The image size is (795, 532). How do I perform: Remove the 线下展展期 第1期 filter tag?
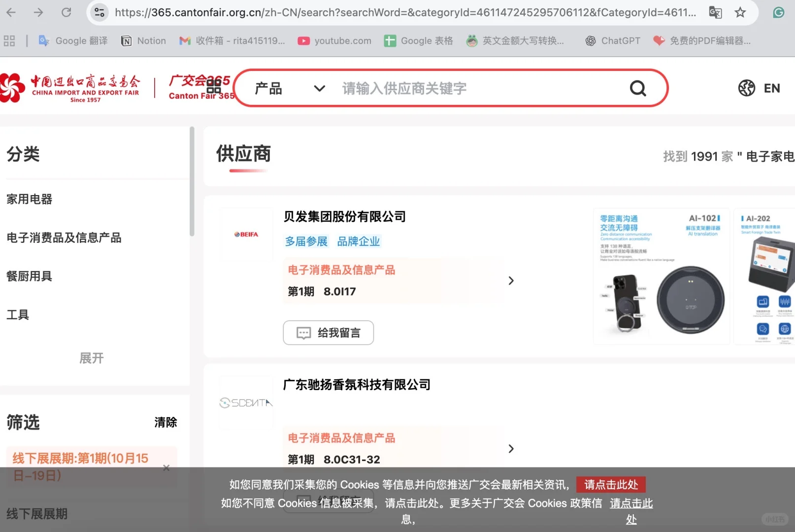[x=166, y=467]
